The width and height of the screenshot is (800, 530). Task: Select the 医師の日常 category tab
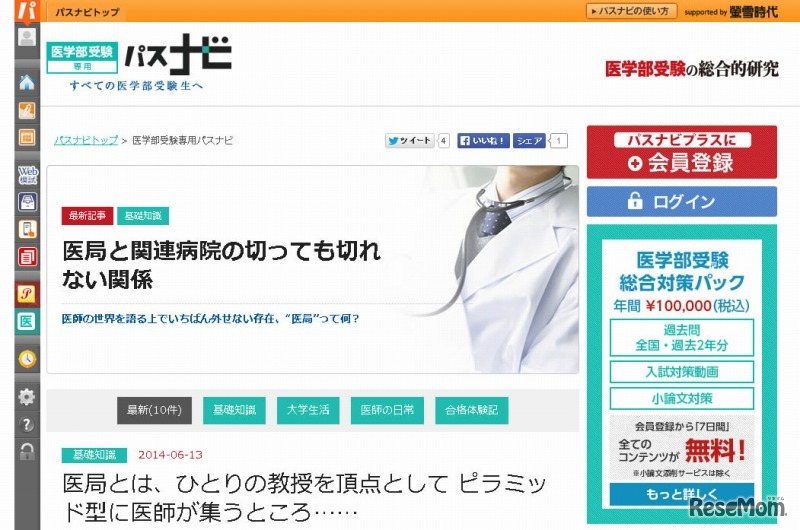387,410
